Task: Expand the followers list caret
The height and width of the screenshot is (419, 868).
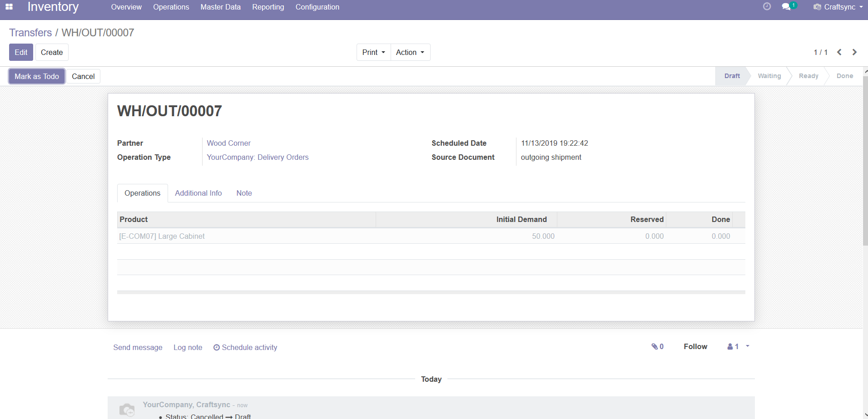Action: tap(748, 346)
